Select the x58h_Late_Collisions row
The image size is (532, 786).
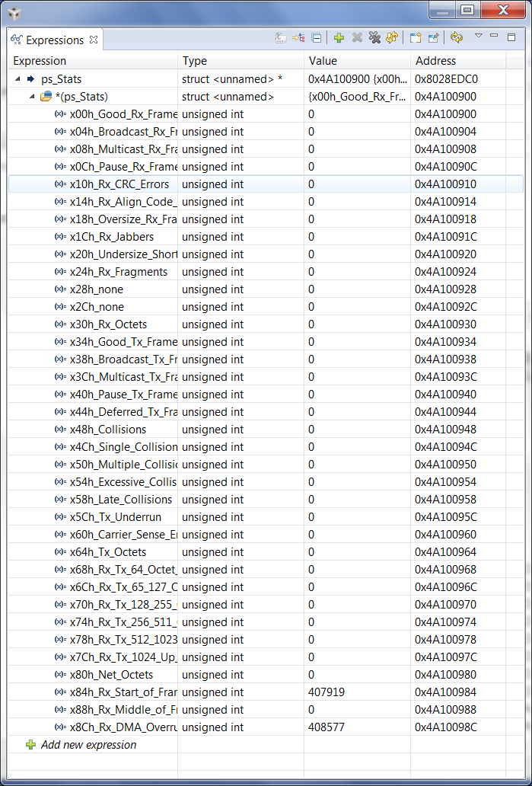266,500
